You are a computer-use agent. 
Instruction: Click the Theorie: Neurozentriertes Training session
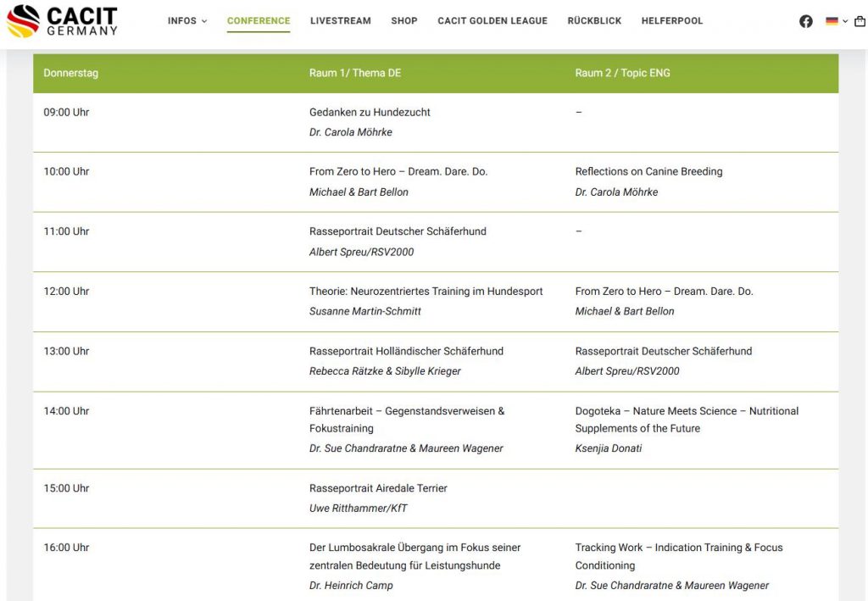(426, 292)
